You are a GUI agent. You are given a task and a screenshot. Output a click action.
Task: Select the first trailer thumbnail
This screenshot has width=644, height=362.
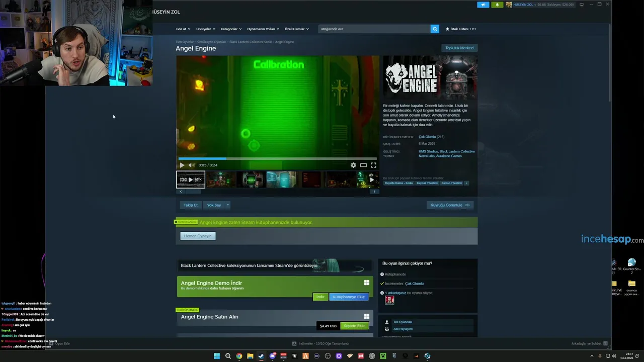point(191,179)
